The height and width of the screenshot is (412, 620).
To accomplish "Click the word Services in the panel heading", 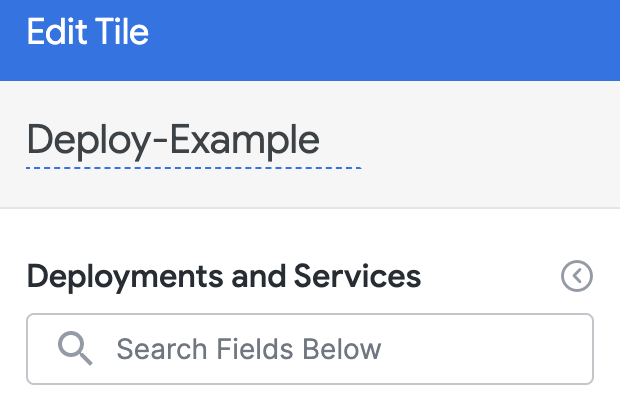I will [x=357, y=276].
